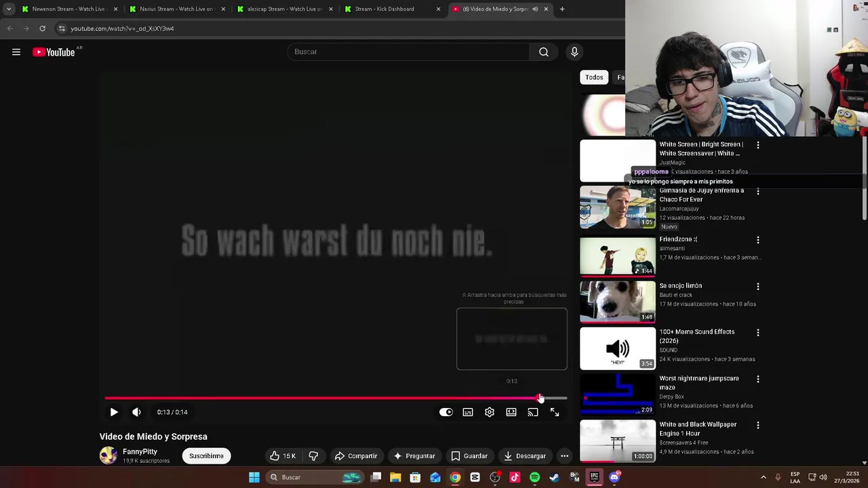The image size is (868, 488).
Task: Toggle subtitles in the video player
Action: [x=468, y=412]
